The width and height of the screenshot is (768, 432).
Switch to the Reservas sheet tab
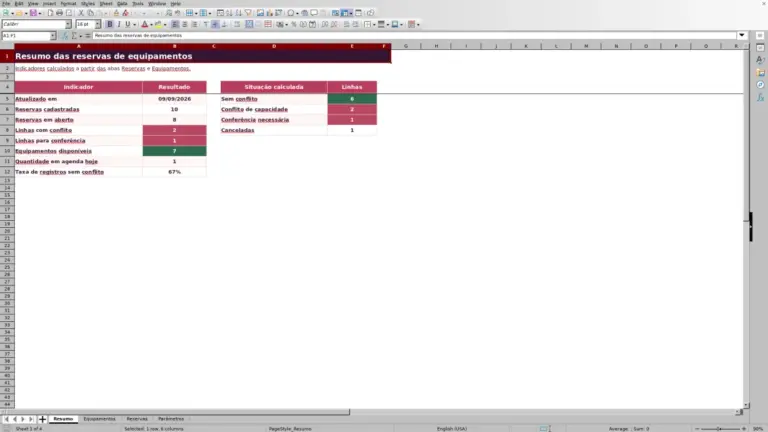click(x=137, y=419)
